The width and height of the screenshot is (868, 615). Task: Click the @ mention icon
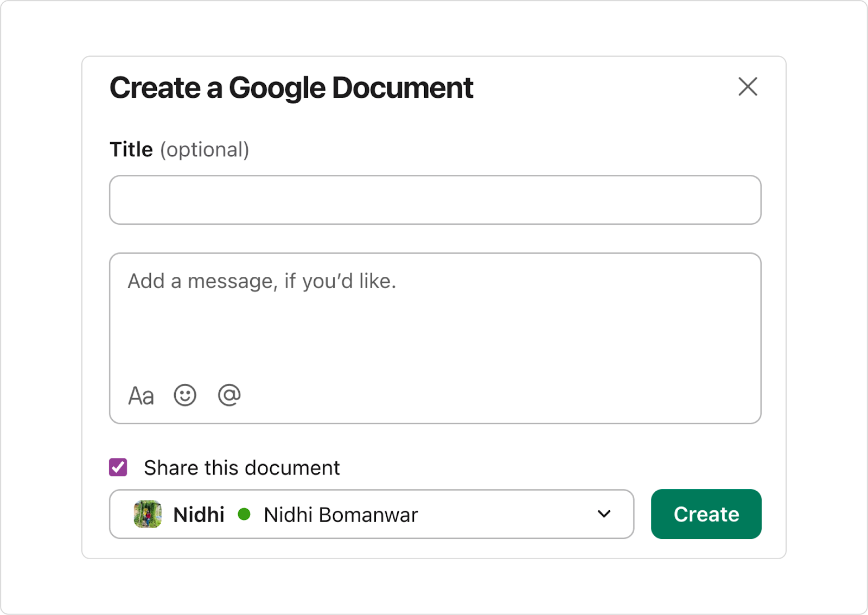pyautogui.click(x=229, y=395)
